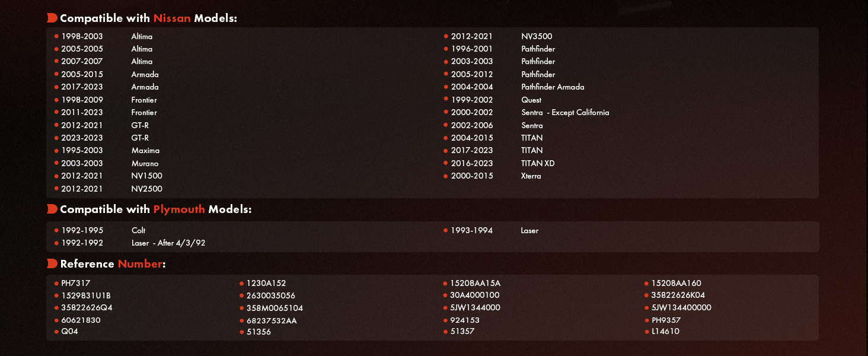Select reference number 358M0065104
The height and width of the screenshot is (356, 868).
(x=275, y=309)
